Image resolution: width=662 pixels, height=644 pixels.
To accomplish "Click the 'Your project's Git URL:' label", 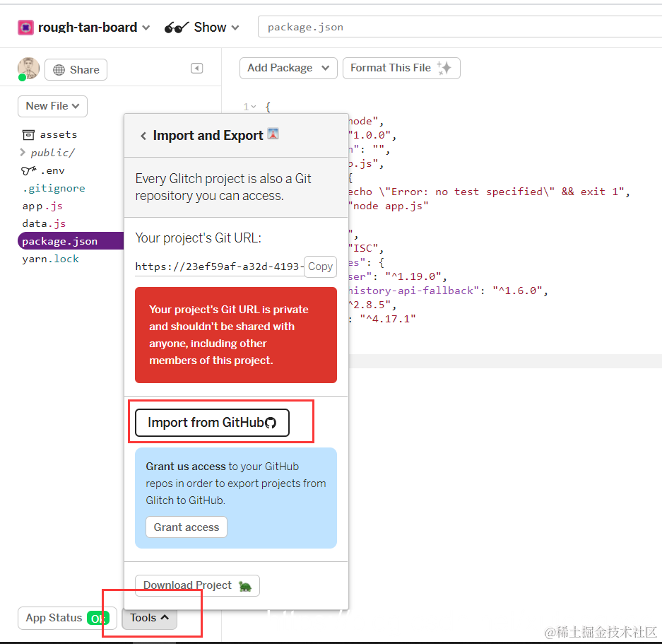I will [x=198, y=238].
